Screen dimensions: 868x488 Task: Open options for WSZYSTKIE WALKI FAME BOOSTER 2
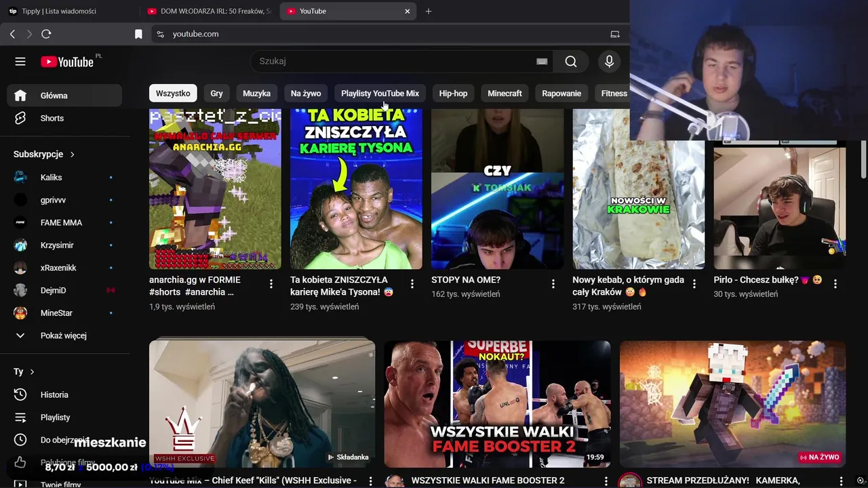606,481
